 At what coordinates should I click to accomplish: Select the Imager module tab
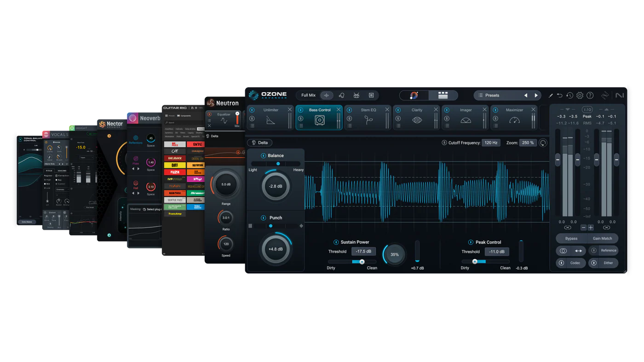pos(466,118)
